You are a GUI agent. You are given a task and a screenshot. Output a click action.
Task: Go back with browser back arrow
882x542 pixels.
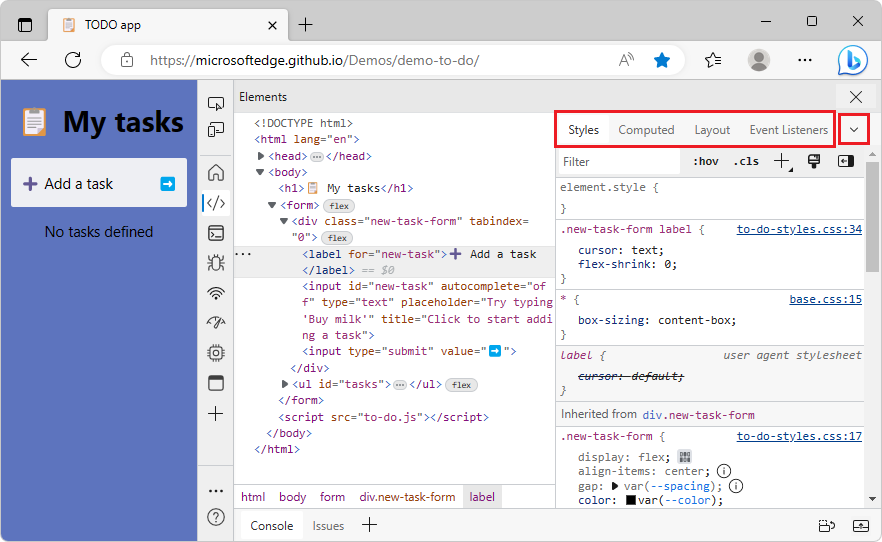pos(29,60)
